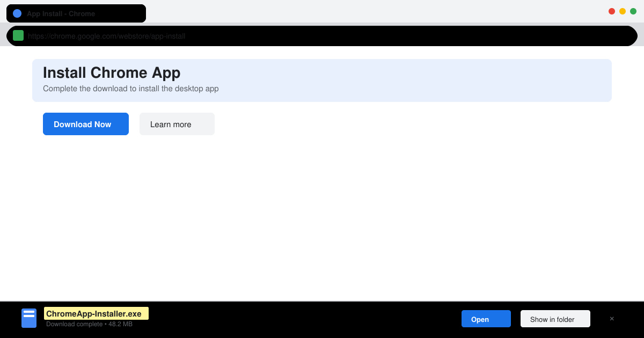Viewport: 644px width, 338px height.
Task: Click the yellow window control dot
Action: click(623, 11)
